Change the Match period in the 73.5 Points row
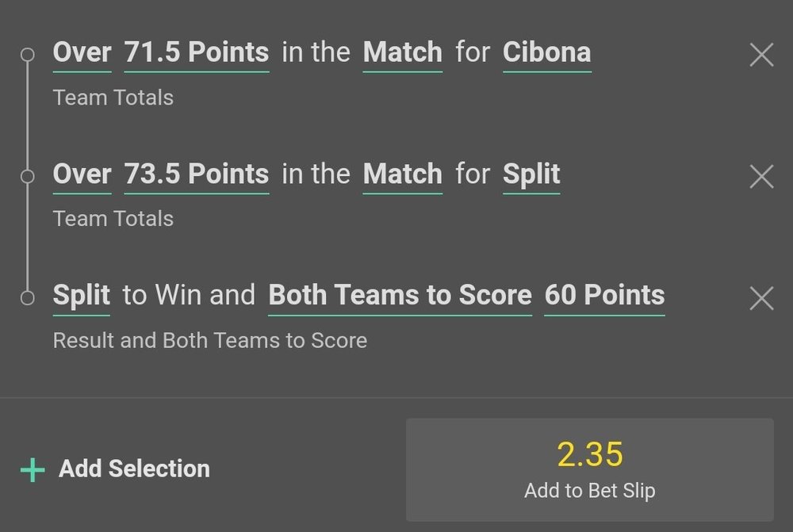The image size is (793, 532). tap(402, 174)
